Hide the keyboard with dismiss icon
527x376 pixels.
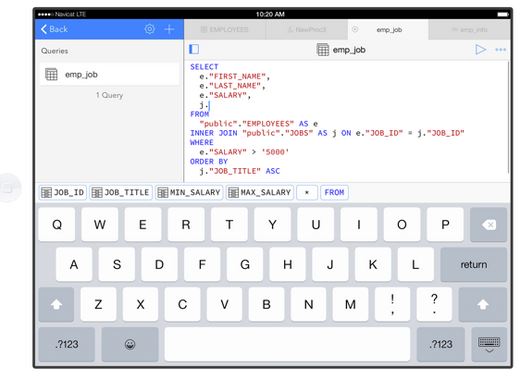click(x=489, y=344)
